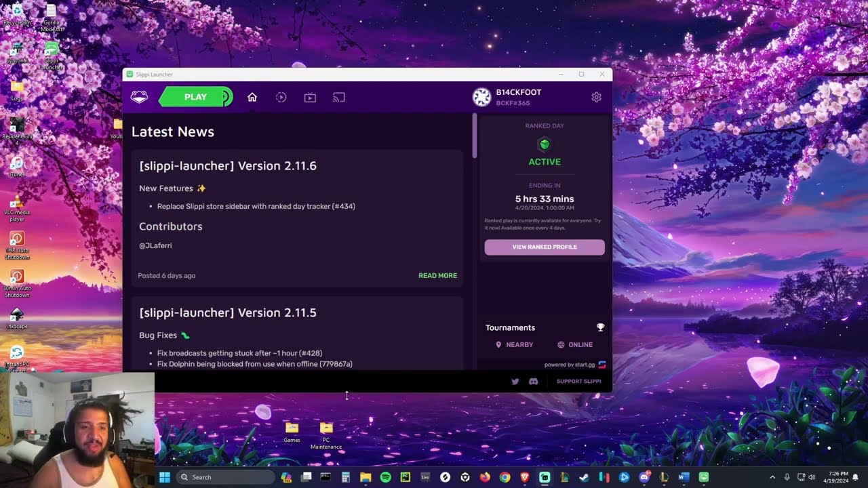Open Discord from the taskbar
Image resolution: width=868 pixels, height=488 pixels.
[x=644, y=477]
